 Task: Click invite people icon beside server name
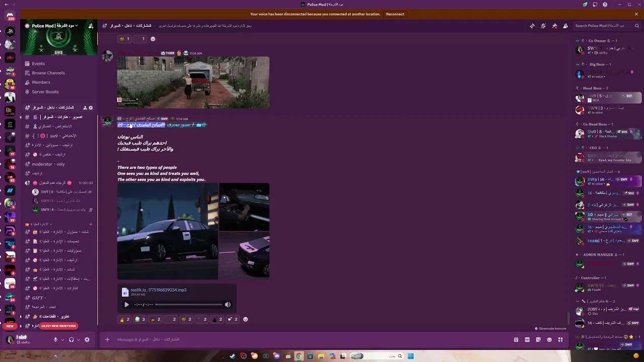(91, 26)
